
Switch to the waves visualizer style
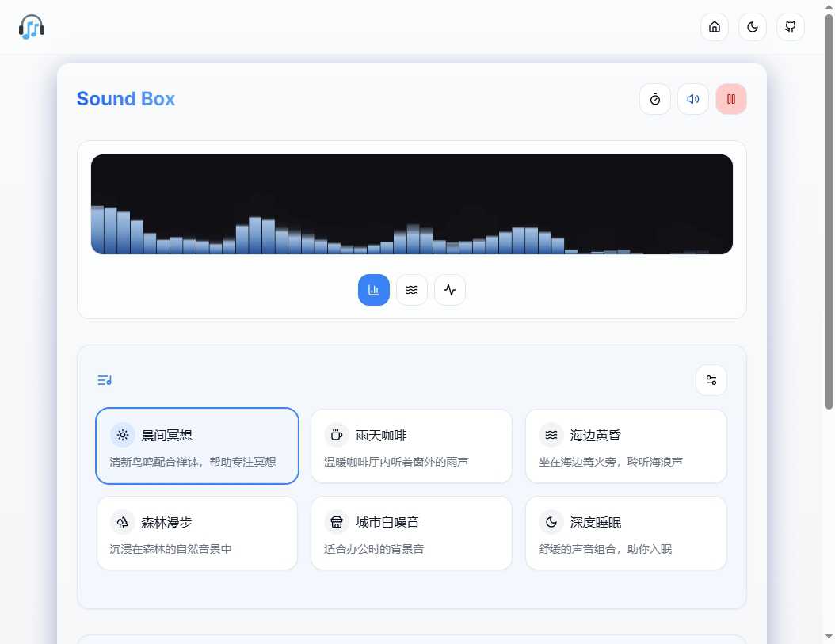point(411,289)
